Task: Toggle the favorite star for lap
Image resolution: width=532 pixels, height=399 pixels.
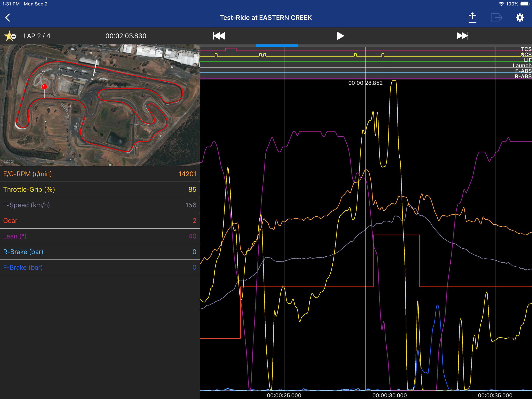Action: click(x=10, y=36)
